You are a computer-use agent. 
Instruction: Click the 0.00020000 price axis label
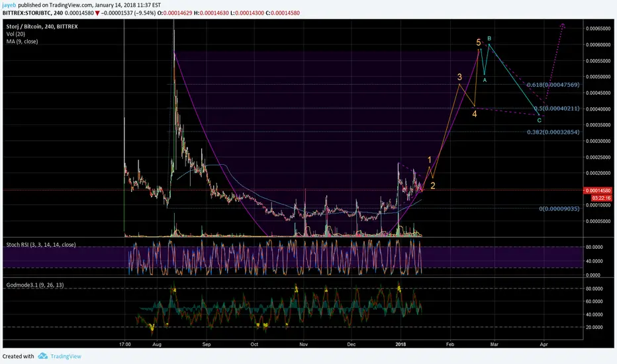tap(598, 173)
